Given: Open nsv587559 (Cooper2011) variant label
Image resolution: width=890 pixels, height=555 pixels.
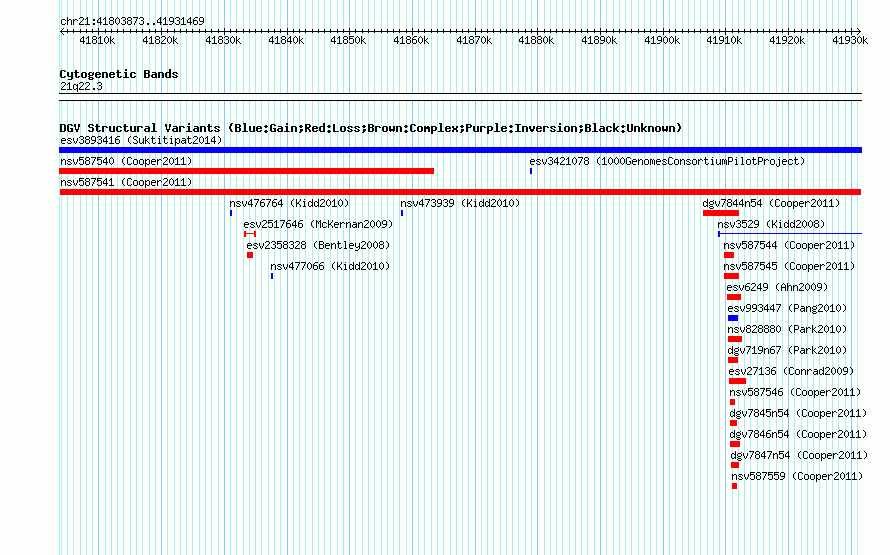Looking at the screenshot, I should click(797, 476).
